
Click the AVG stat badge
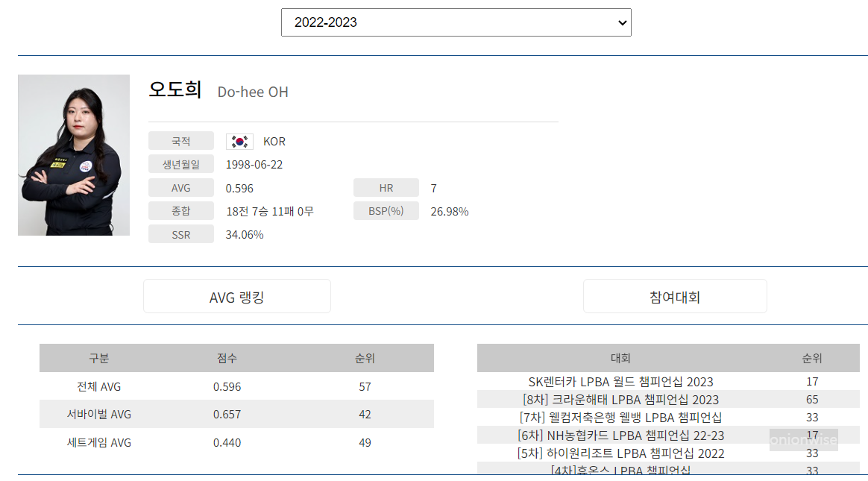click(180, 187)
